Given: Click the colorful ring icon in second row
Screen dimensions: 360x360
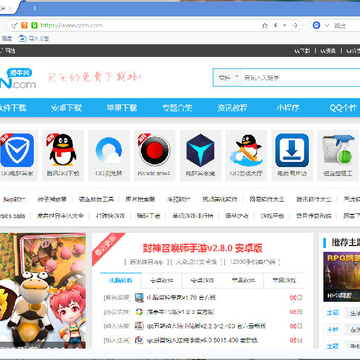Looking at the screenshot, I should [139, 312].
